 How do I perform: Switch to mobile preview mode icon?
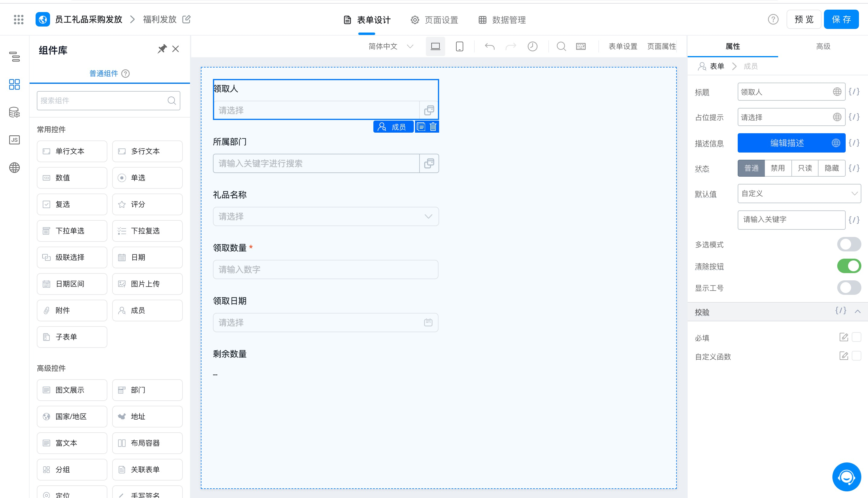coord(460,46)
